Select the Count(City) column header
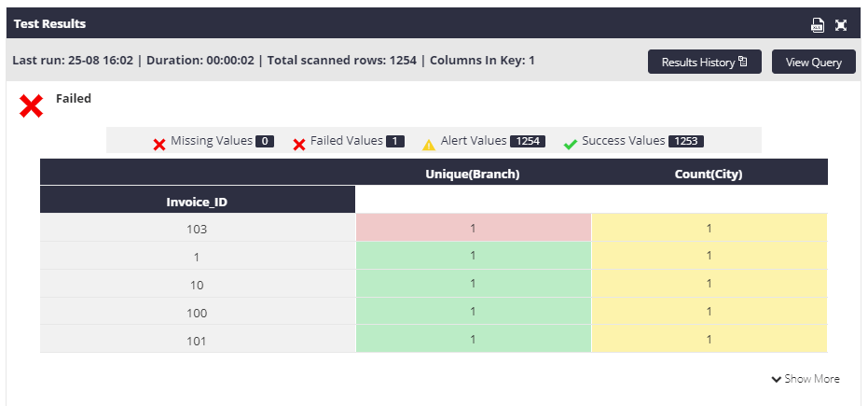The image size is (868, 406). coord(709,174)
